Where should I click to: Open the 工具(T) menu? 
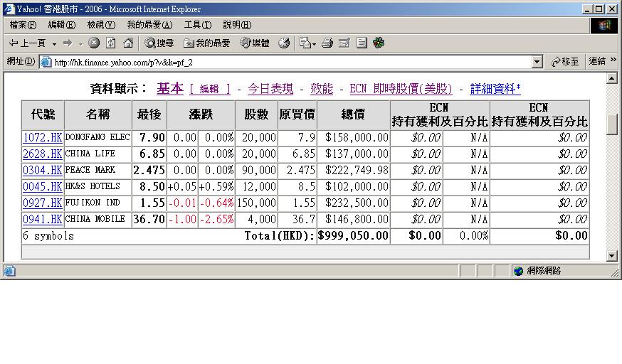(x=198, y=25)
